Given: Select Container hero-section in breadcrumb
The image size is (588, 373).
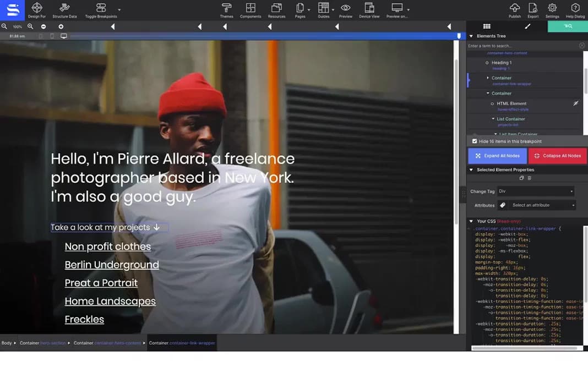Looking at the screenshot, I should tap(43, 343).
